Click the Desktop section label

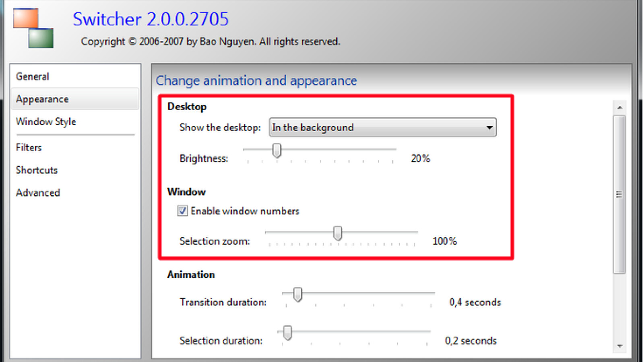[x=186, y=107]
